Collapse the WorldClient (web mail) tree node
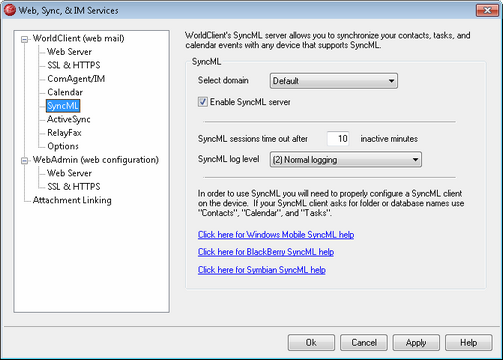 pos(24,40)
